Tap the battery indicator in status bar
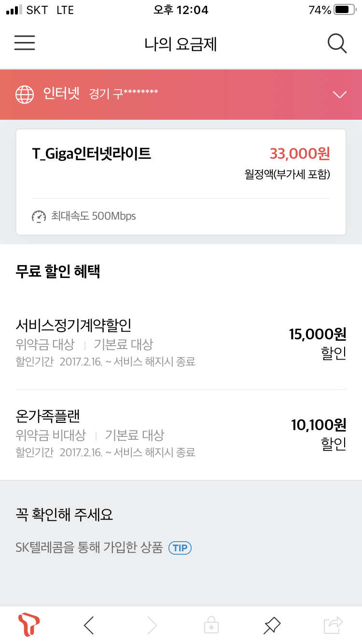 344,10
